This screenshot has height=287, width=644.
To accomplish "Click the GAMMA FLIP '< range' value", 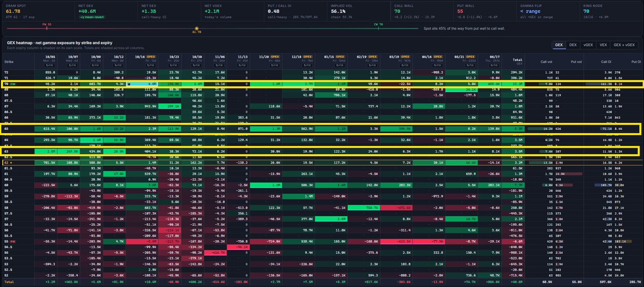I will (x=531, y=12).
